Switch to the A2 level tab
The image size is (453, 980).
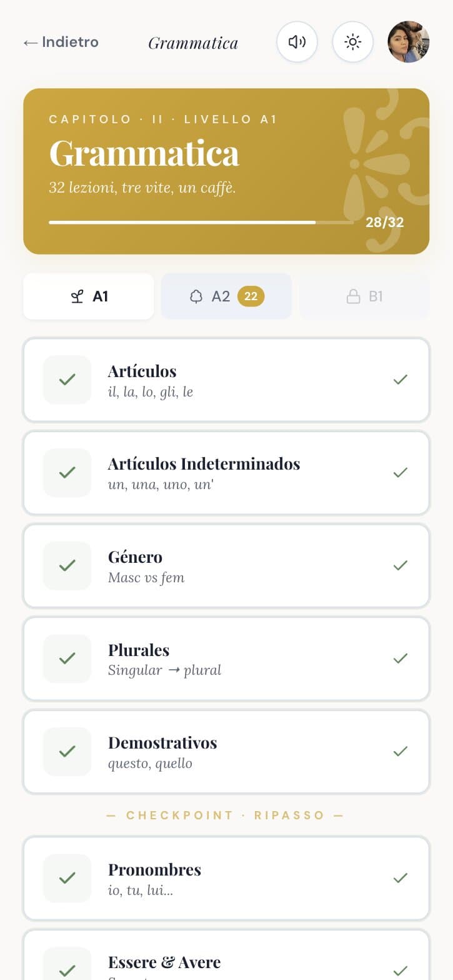pyautogui.click(x=226, y=296)
